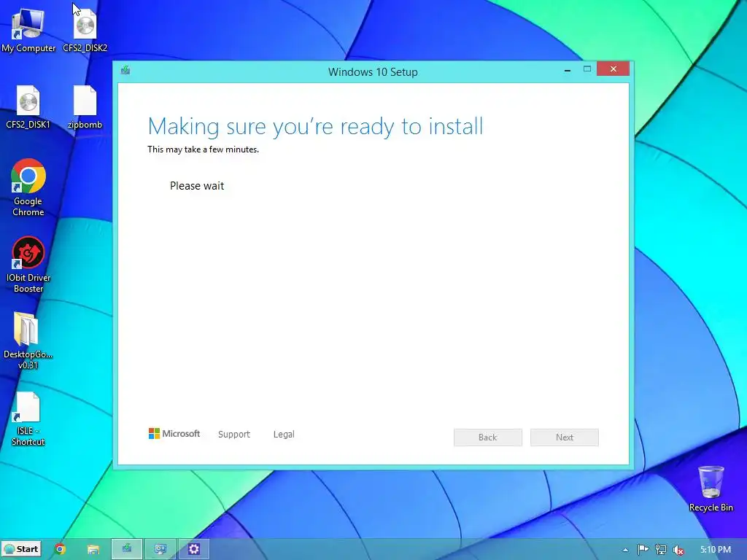Click the Back button
This screenshot has height=560, width=747.
pyautogui.click(x=488, y=437)
